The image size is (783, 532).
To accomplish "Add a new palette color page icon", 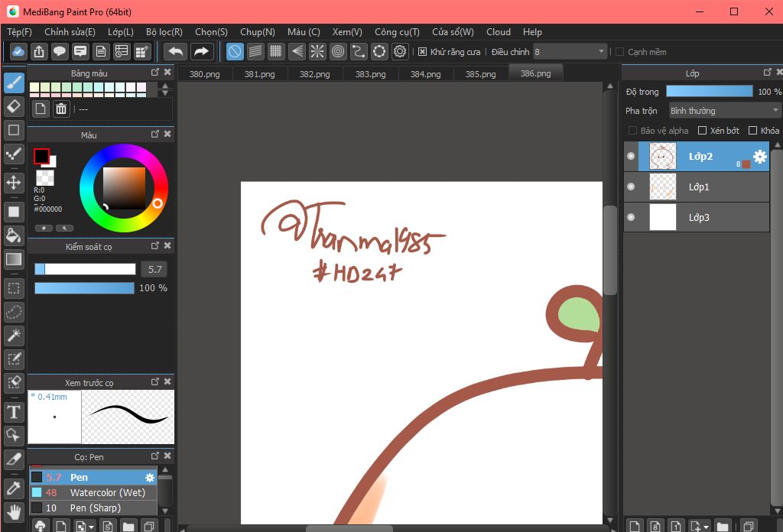I will (x=41, y=109).
